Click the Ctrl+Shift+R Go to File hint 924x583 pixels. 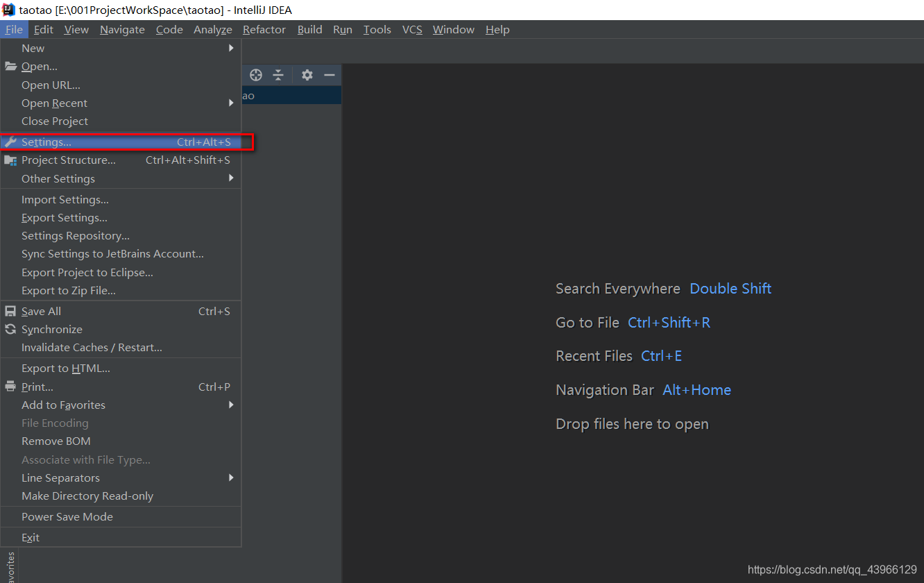coord(669,322)
